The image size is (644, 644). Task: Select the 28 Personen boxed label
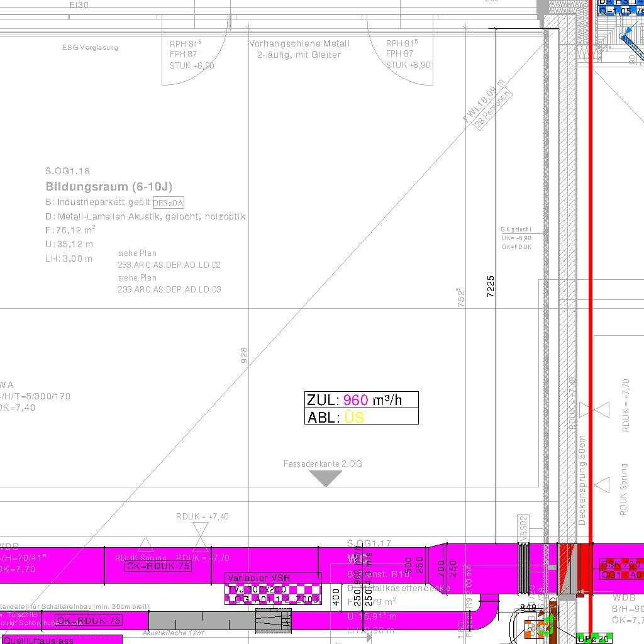tap(494, 110)
